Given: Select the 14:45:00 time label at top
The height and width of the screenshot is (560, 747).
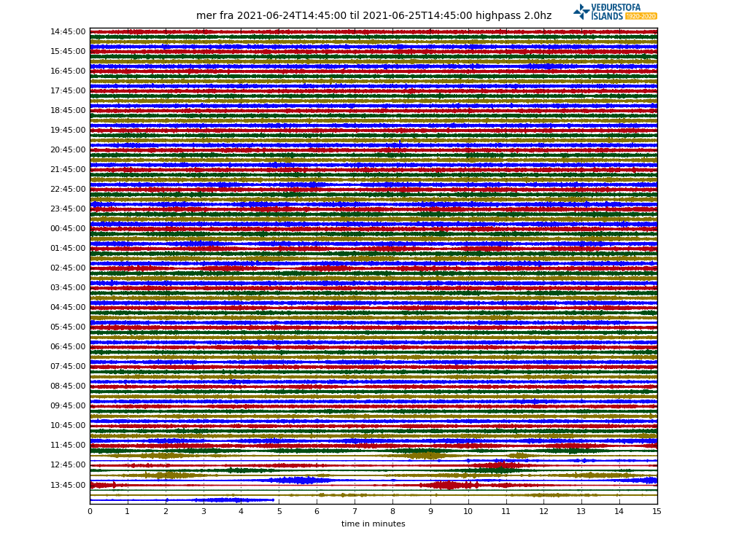Looking at the screenshot, I should [x=68, y=32].
